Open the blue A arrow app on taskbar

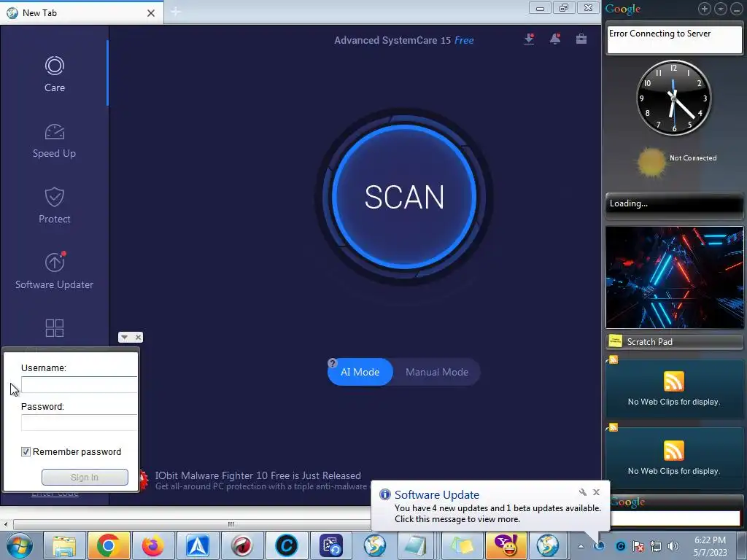tap(198, 545)
